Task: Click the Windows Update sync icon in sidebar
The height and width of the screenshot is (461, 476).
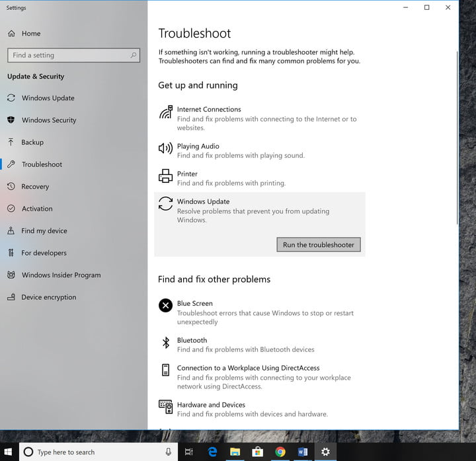Action: click(x=11, y=98)
